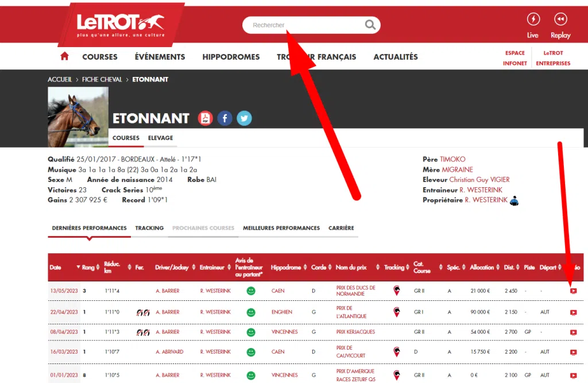Open the tracking icon for the 13/05/2023 race
The height and width of the screenshot is (383, 588).
(x=396, y=291)
